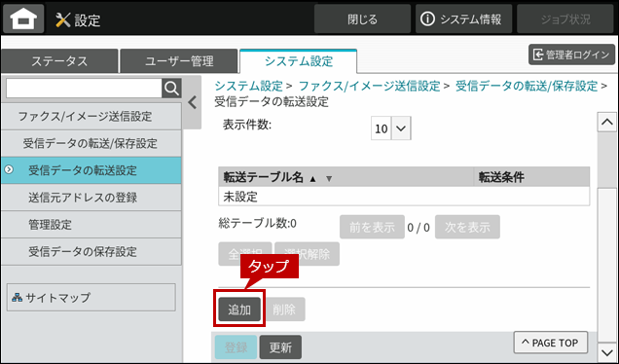Open システム情報 system info
The width and height of the screenshot is (619, 364).
point(463,18)
